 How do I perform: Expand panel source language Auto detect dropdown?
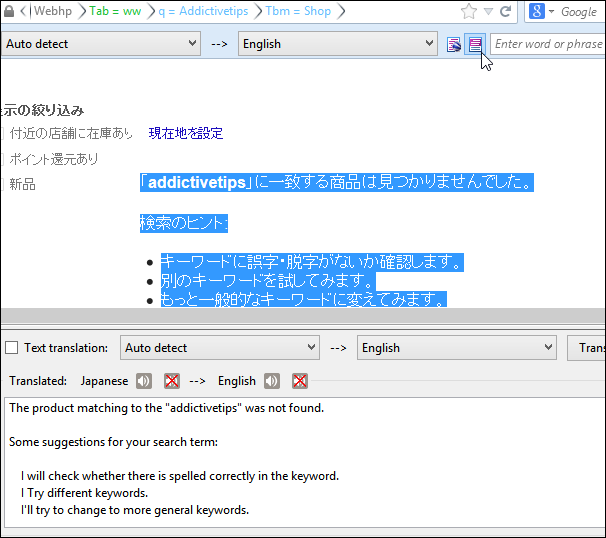pos(220,348)
